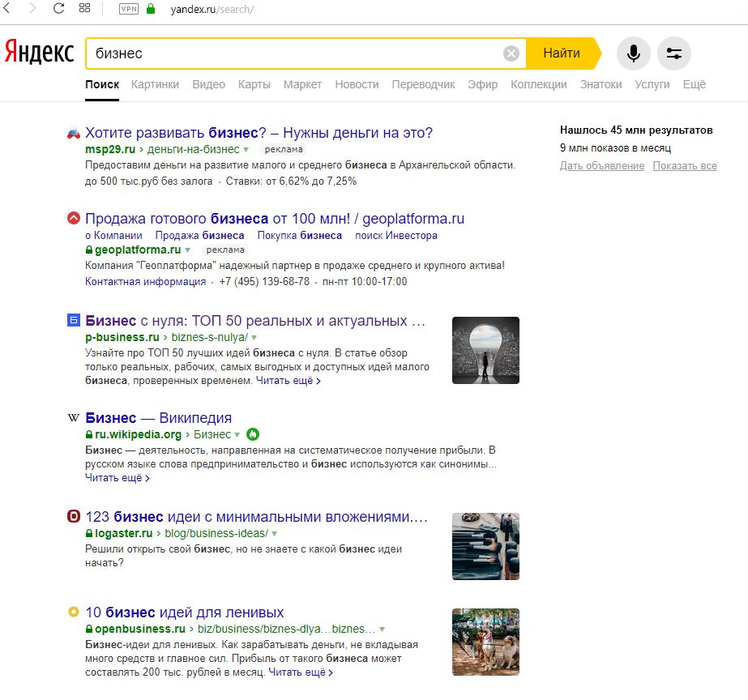Image resolution: width=748 pixels, height=700 pixels.
Task: Click the msp29.ru green URL
Action: tap(110, 149)
